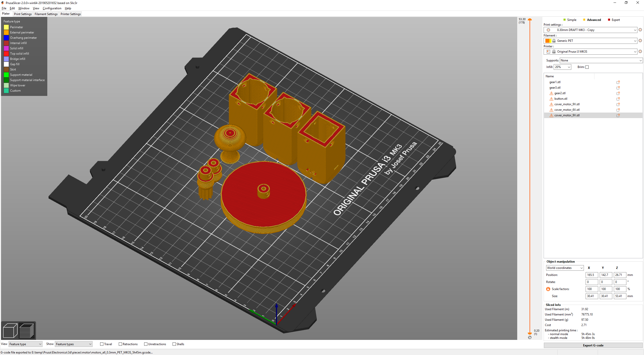
Task: Click Size Z input field
Action: [x=620, y=296]
